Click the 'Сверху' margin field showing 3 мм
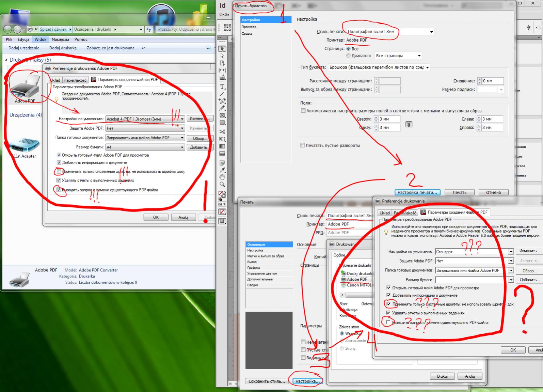Viewport: 543px width, 392px height. point(389,119)
